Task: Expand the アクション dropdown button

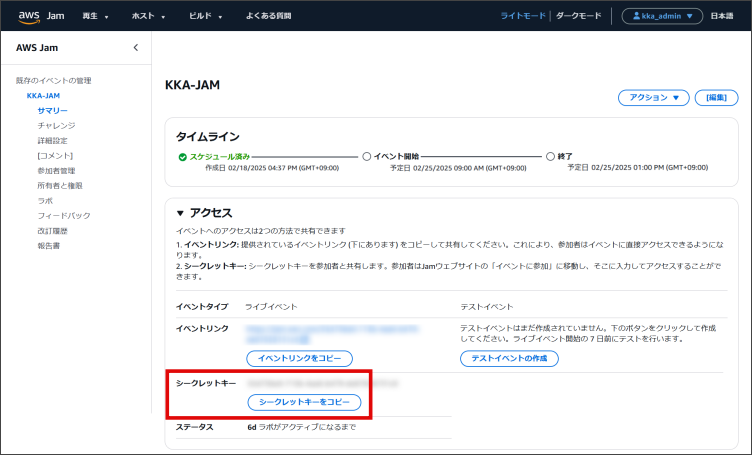Action: point(654,97)
